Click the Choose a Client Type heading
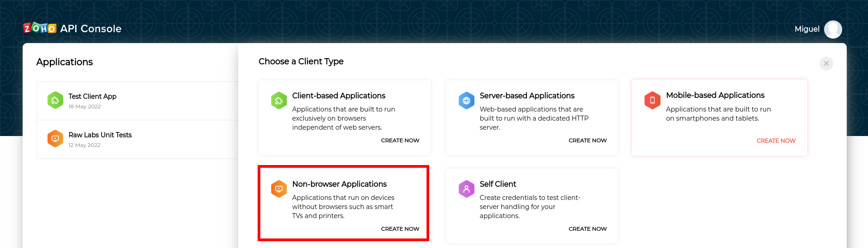Viewport: 868px width, 248px height. [x=301, y=61]
